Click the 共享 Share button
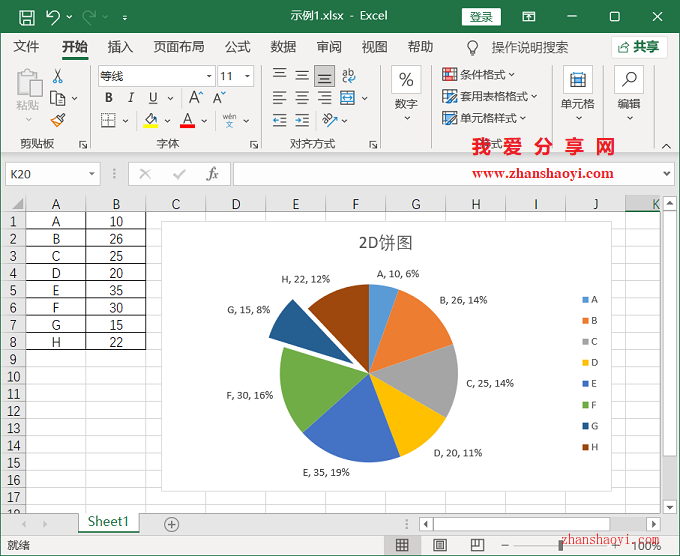 tap(639, 46)
